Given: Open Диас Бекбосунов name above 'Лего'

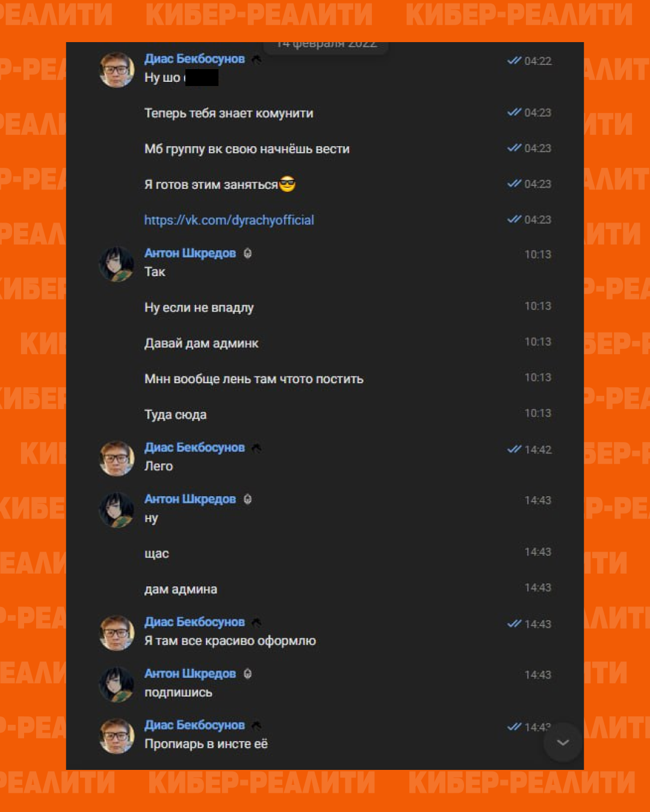Looking at the screenshot, I should pyautogui.click(x=194, y=448).
